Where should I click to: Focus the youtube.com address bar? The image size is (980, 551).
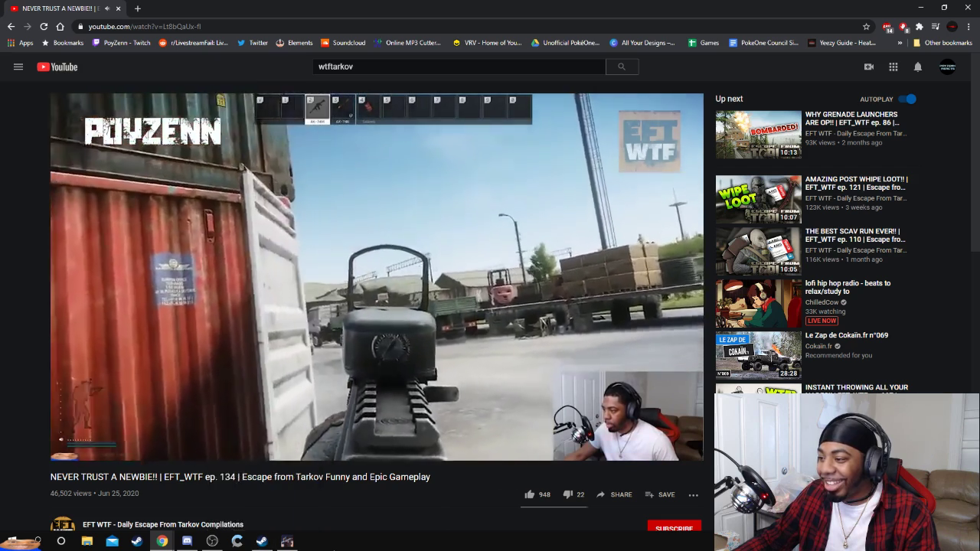click(x=467, y=26)
